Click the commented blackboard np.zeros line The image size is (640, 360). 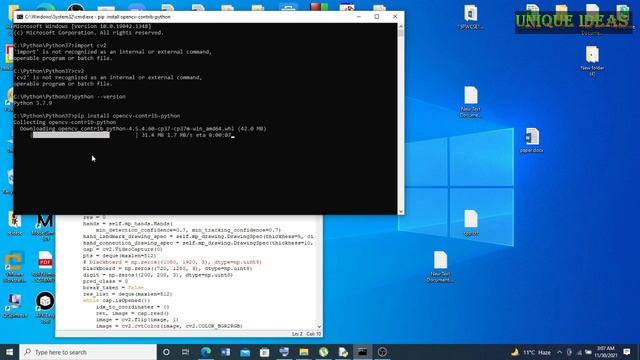click(172, 262)
